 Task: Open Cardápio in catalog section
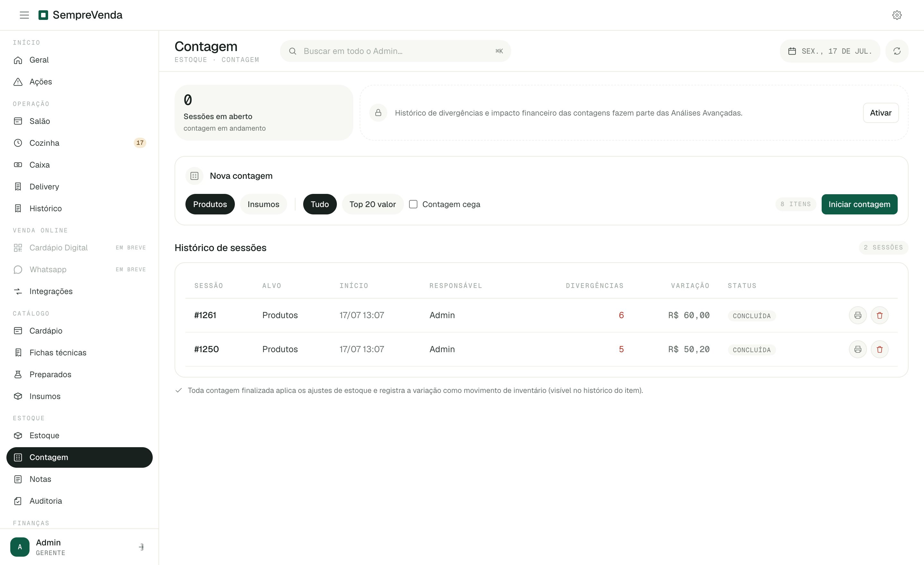80,331
